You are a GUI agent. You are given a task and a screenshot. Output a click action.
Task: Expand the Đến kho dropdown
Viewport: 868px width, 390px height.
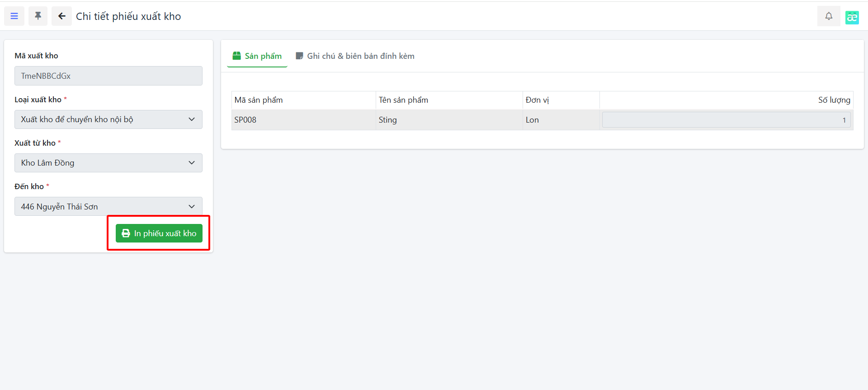pyautogui.click(x=108, y=207)
